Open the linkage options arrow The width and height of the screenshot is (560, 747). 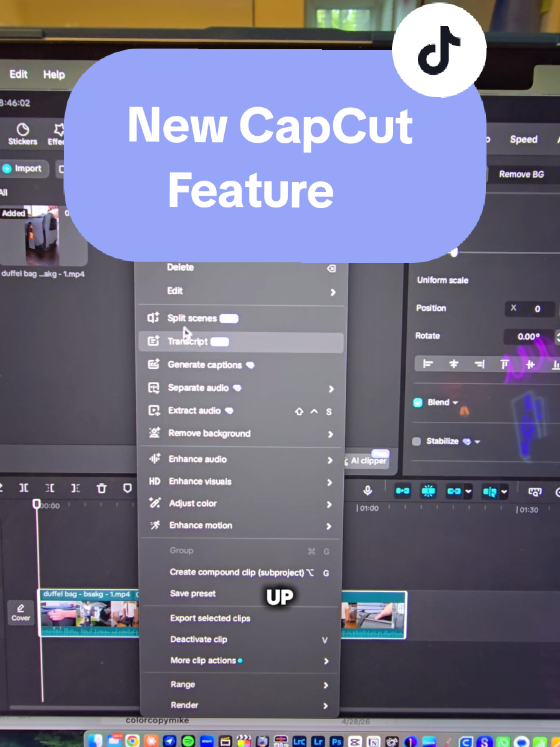[468, 491]
